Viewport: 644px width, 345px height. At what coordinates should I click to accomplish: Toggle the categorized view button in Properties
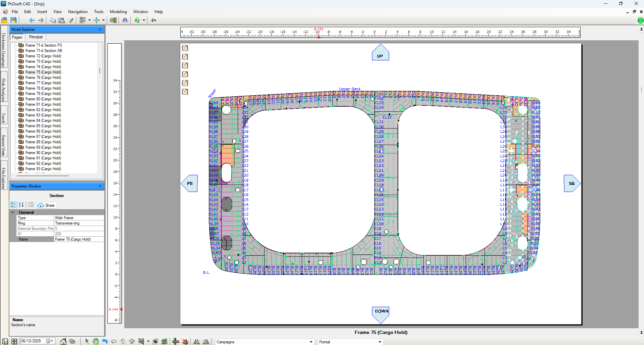[13, 205]
